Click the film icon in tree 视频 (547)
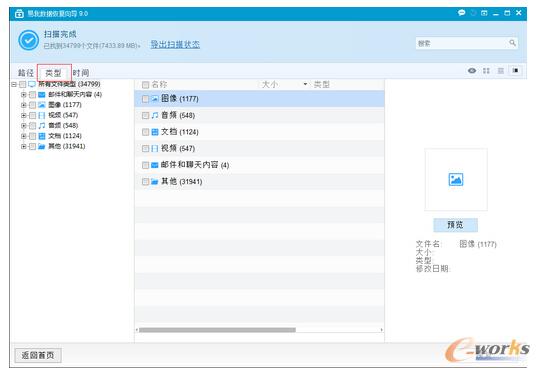 point(42,115)
